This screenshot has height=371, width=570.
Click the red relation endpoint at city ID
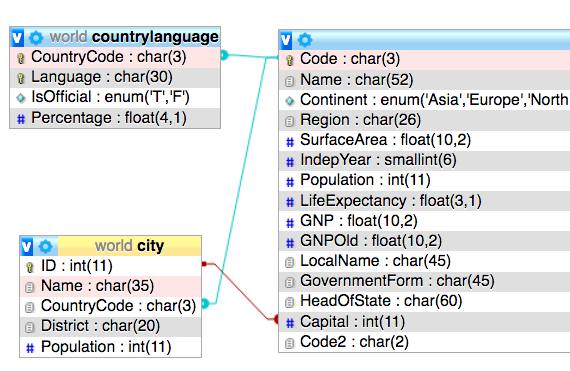[x=204, y=264]
